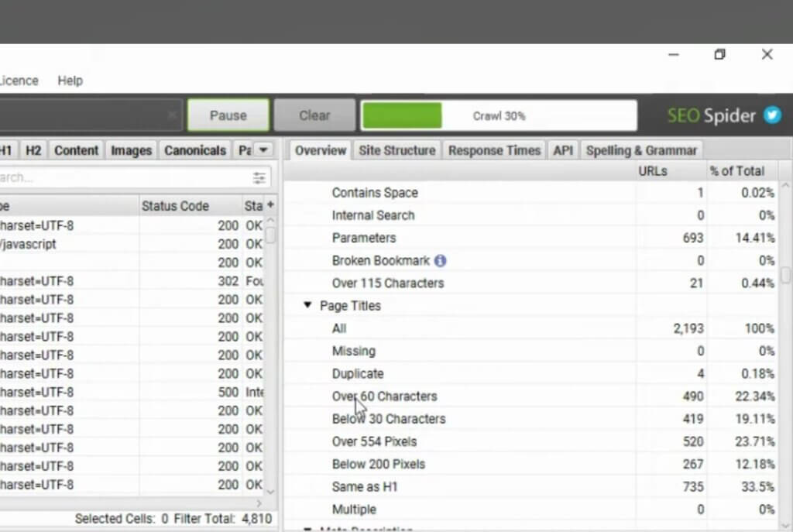The height and width of the screenshot is (532, 793).
Task: Click the % of Total column header
Action: [x=741, y=171]
